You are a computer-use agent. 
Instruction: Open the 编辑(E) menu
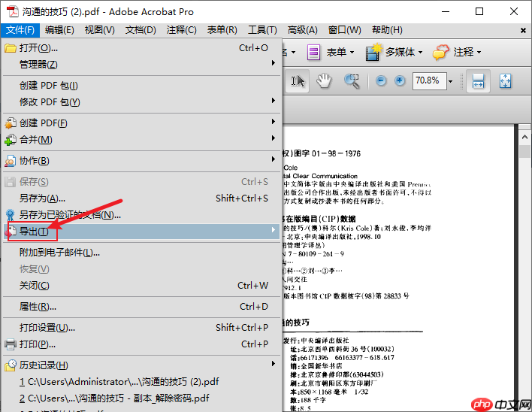pyautogui.click(x=59, y=30)
